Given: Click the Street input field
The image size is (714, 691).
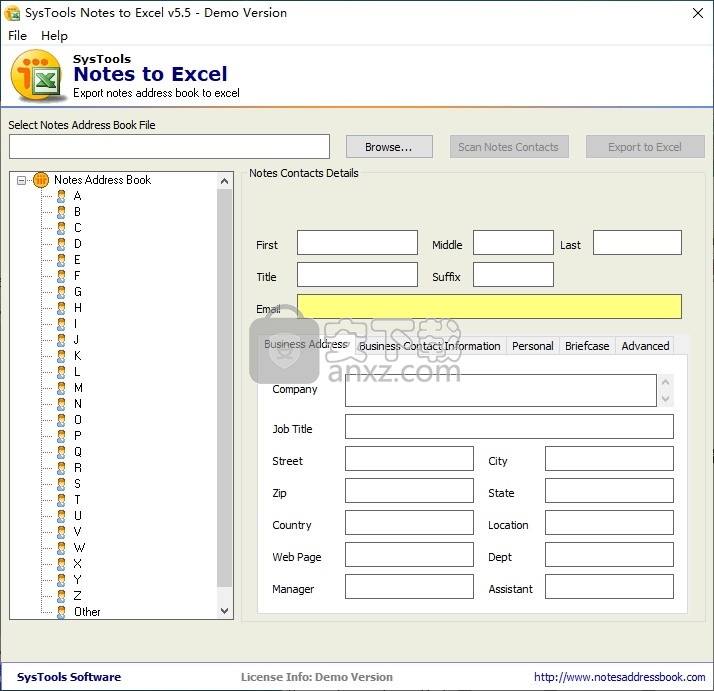Looking at the screenshot, I should [x=409, y=458].
